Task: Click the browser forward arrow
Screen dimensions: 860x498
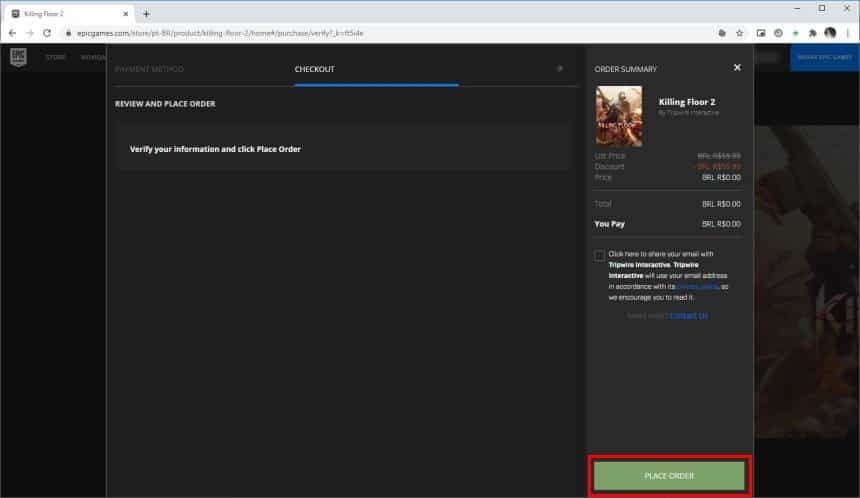Action: click(30, 33)
